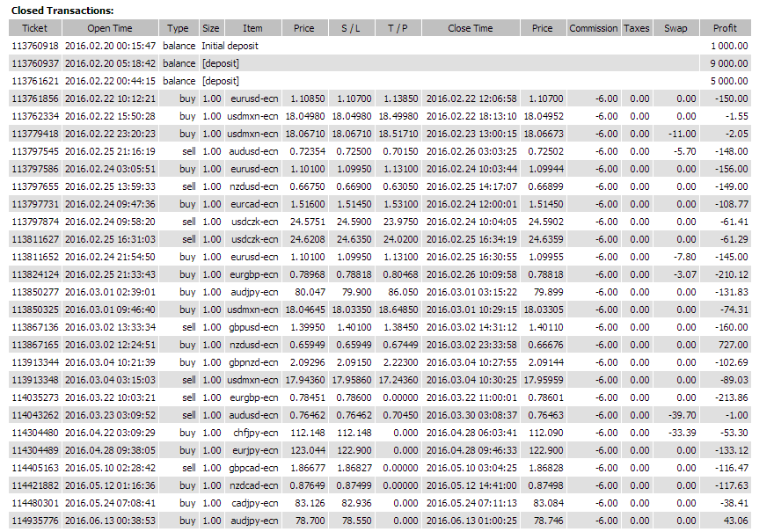This screenshot has height=532, width=774.
Task: Click the nzdusd-ecn item in ticket 113797655 row
Action: [x=254, y=186]
